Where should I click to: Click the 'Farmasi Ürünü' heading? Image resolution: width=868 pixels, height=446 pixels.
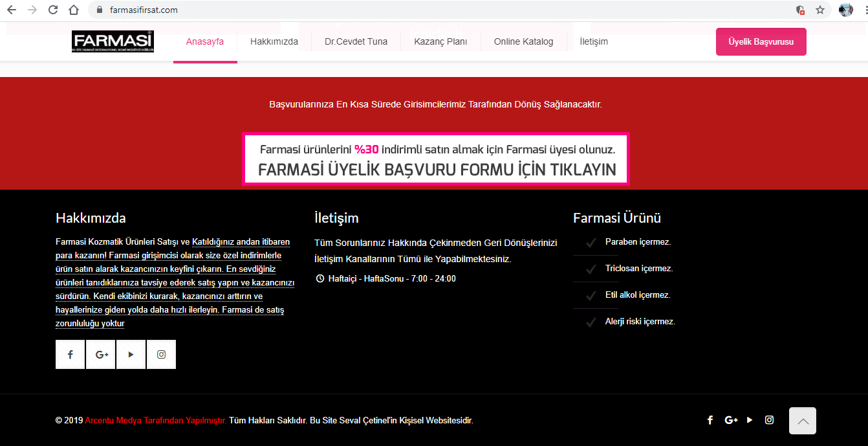point(617,218)
